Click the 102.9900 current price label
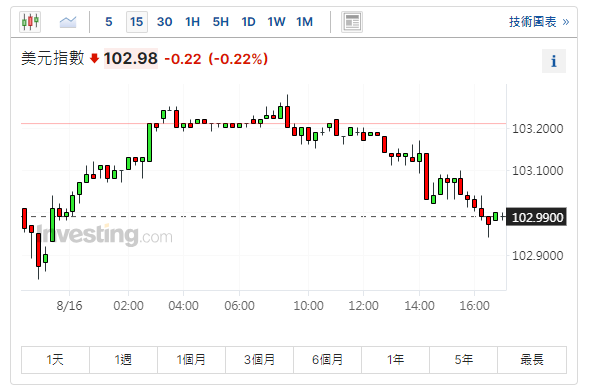The image size is (594, 389). (536, 217)
